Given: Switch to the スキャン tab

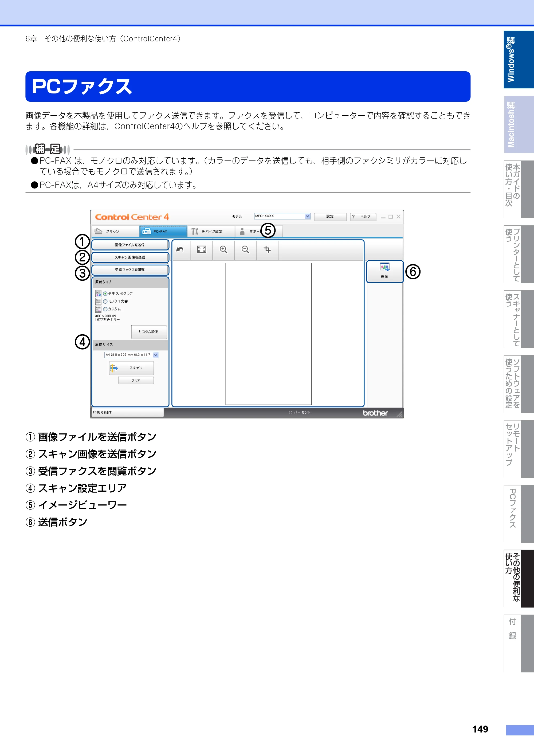Looking at the screenshot, I should point(115,232).
